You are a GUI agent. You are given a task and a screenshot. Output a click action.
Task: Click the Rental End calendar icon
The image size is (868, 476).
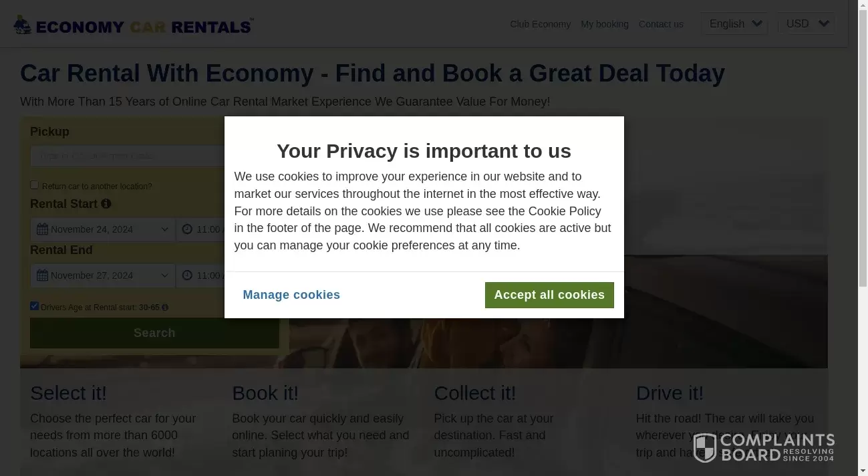[43, 275]
